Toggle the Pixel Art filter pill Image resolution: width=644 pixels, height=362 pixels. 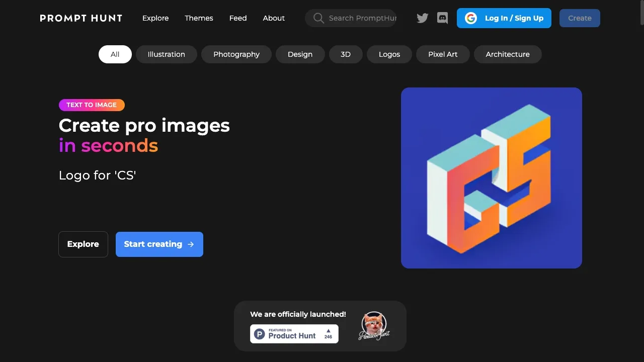pyautogui.click(x=443, y=54)
